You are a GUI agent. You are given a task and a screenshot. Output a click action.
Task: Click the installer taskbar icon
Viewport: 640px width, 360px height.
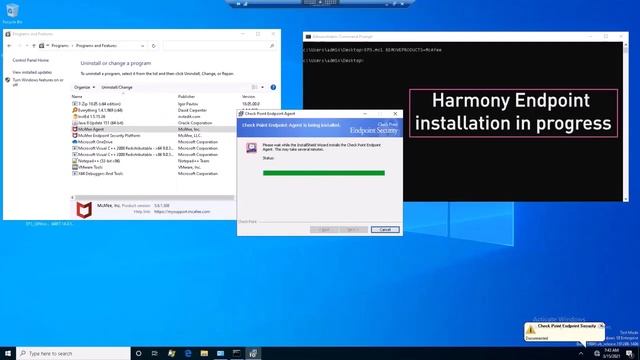click(x=253, y=353)
